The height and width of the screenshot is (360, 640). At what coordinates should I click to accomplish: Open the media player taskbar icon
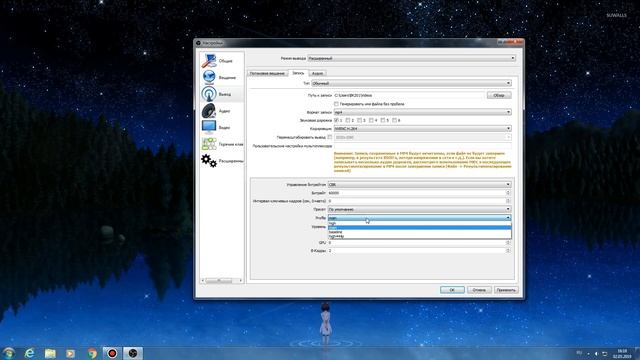tap(71, 353)
